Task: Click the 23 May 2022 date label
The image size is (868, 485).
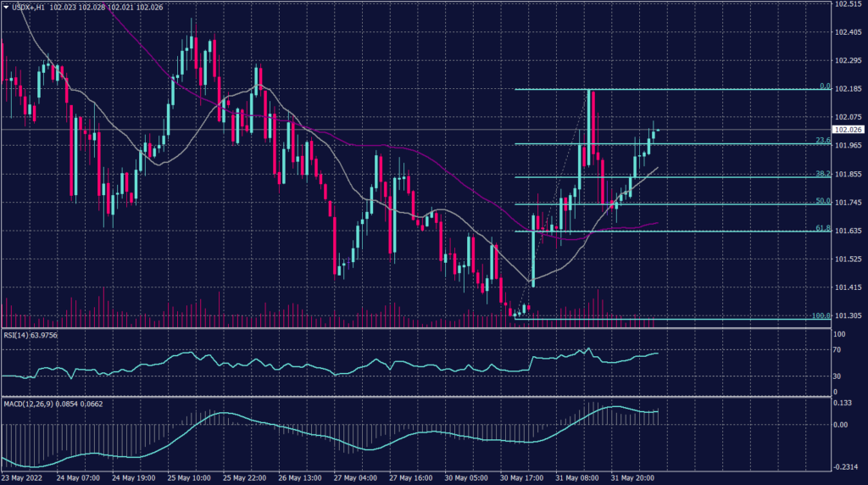Action: tap(22, 478)
